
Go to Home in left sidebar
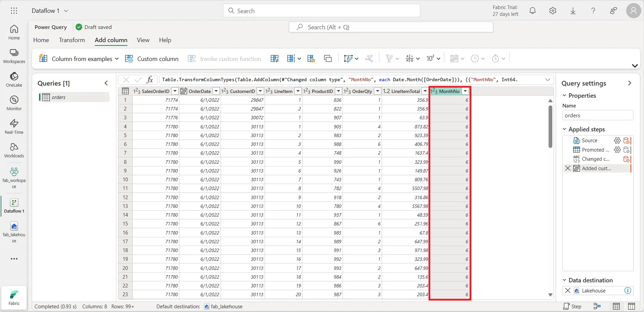[14, 32]
